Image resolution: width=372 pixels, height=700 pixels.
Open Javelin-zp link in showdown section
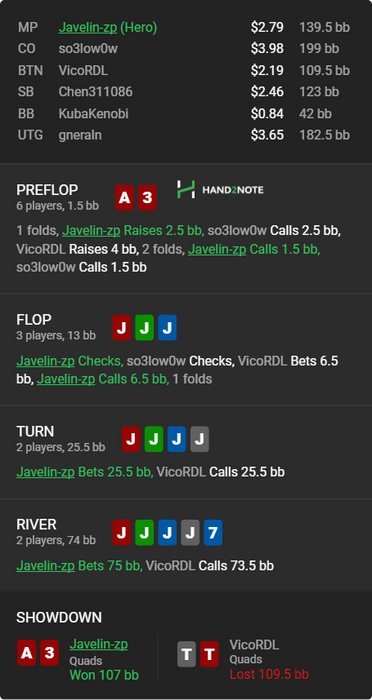(99, 644)
